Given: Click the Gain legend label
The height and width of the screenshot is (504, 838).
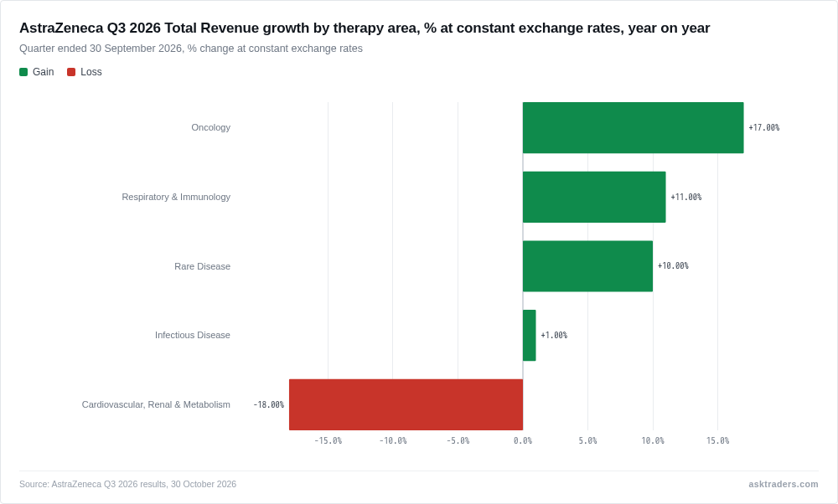Looking at the screenshot, I should 44,72.
